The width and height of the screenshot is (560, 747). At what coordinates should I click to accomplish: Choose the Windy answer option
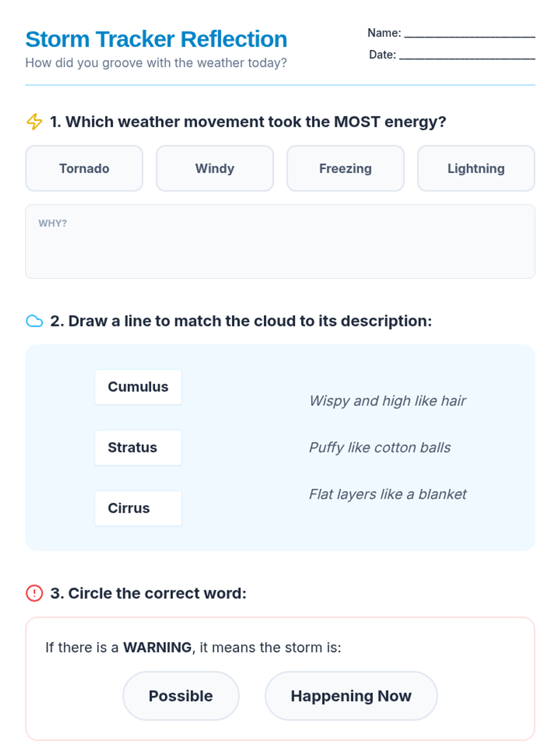click(215, 168)
